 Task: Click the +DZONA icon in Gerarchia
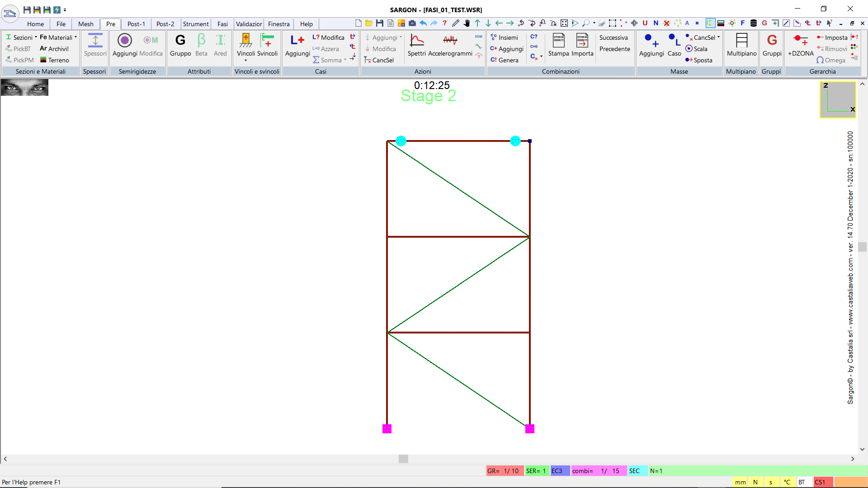click(x=801, y=46)
